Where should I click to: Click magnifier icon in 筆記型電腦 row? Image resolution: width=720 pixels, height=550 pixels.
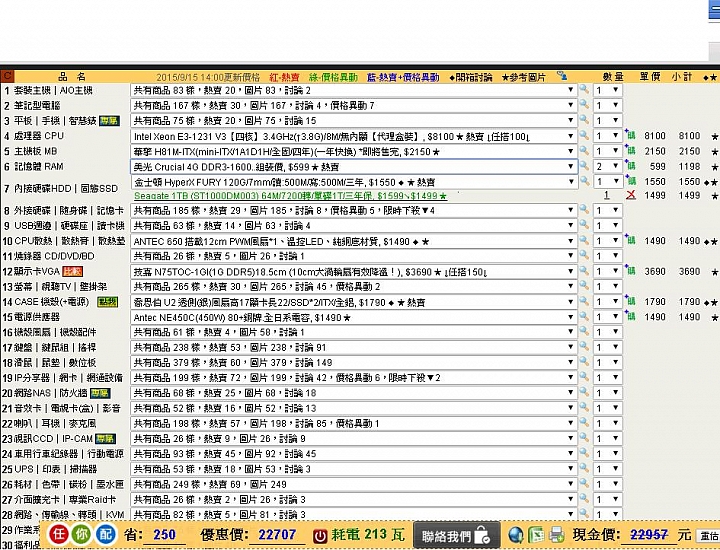584,105
